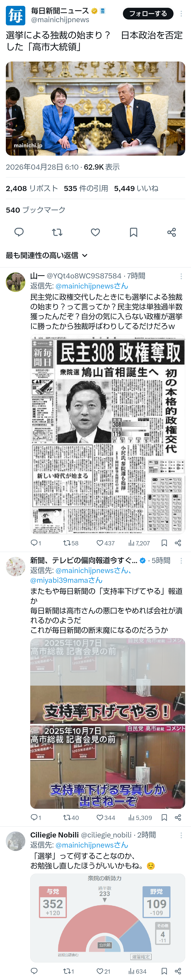The width and height of the screenshot is (191, 980).
Task: Click the フォローする button
Action: point(148,14)
